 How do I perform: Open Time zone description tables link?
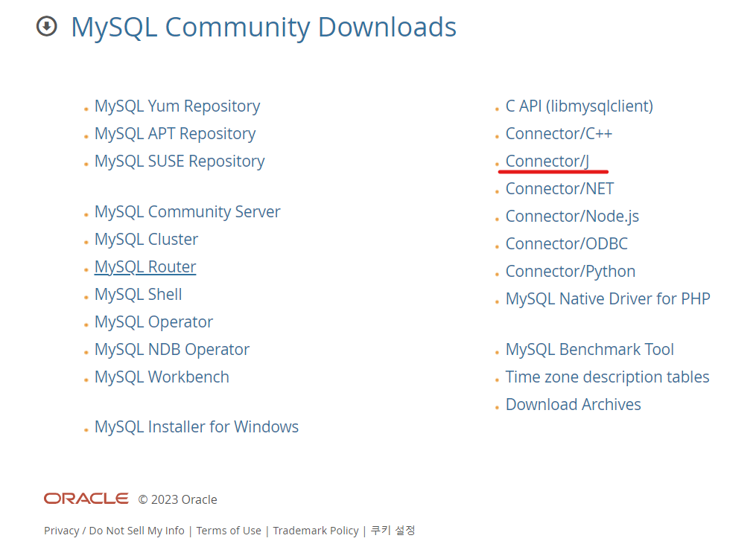click(607, 377)
